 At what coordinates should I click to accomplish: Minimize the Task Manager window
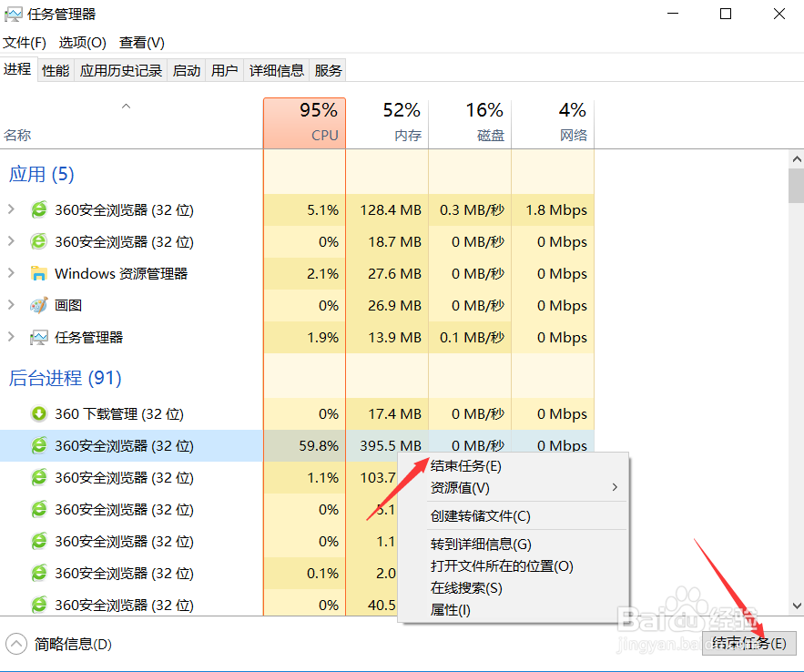pyautogui.click(x=673, y=14)
